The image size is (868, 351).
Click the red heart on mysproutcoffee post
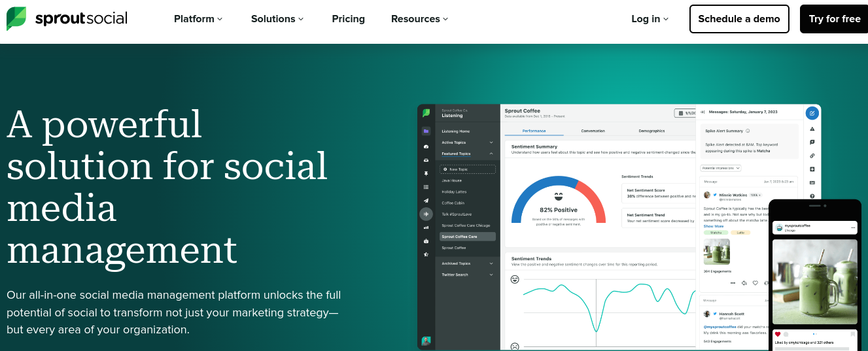[778, 334]
